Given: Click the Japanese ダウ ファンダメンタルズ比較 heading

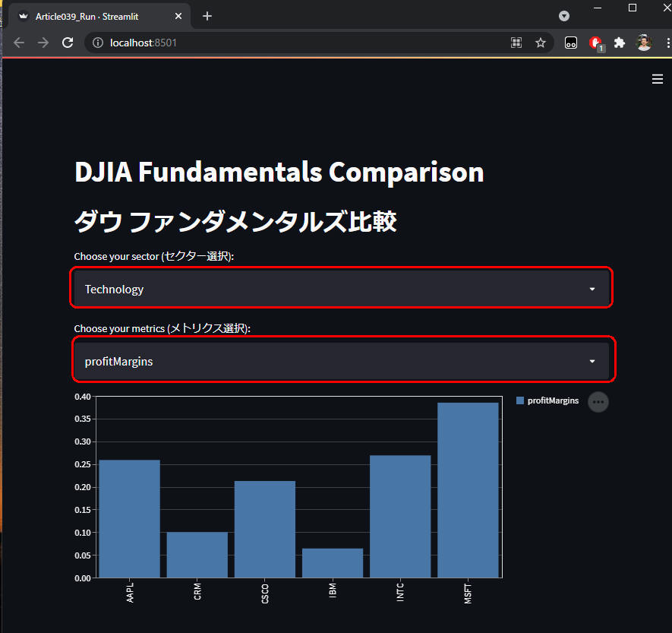Looking at the screenshot, I should [235, 221].
